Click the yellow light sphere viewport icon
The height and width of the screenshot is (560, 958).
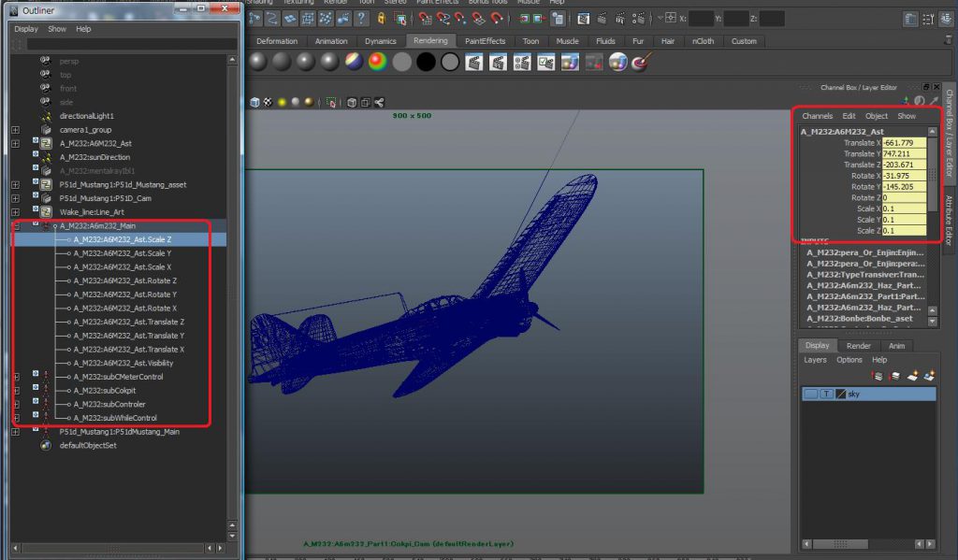click(282, 102)
